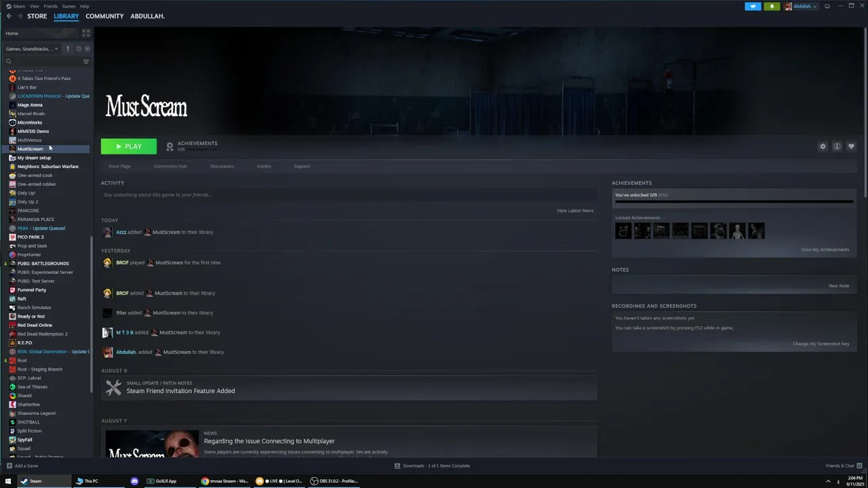Image resolution: width=868 pixels, height=488 pixels.
Task: Click View Latest News
Action: [575, 211]
